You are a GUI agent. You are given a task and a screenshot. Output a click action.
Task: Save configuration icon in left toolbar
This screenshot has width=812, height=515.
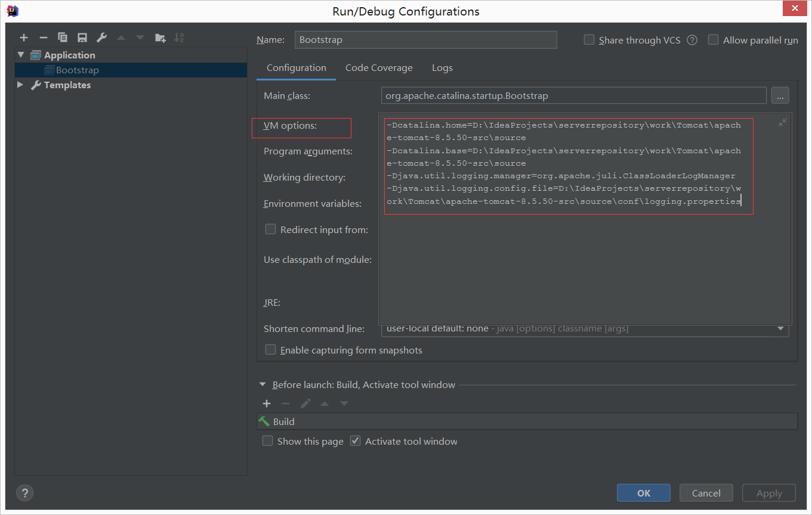tap(82, 38)
